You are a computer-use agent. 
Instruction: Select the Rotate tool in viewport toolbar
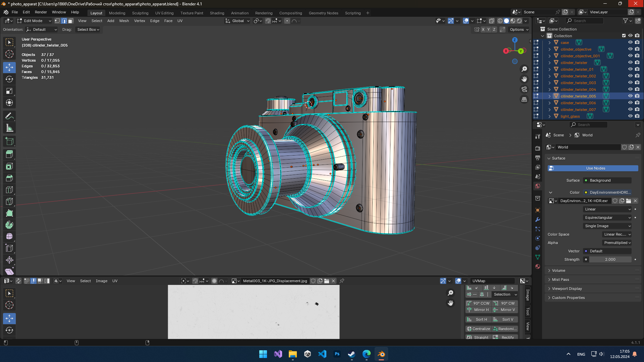[x=9, y=79]
